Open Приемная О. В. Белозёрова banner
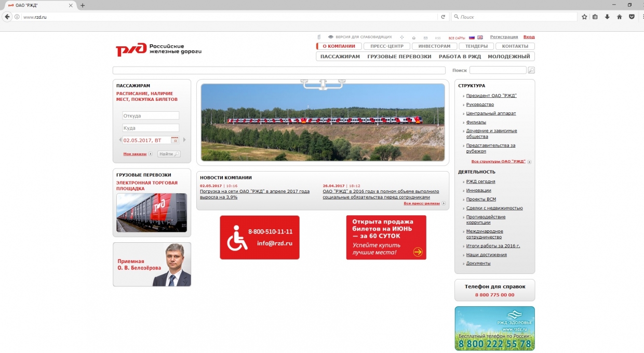The image size is (644, 353). click(152, 264)
